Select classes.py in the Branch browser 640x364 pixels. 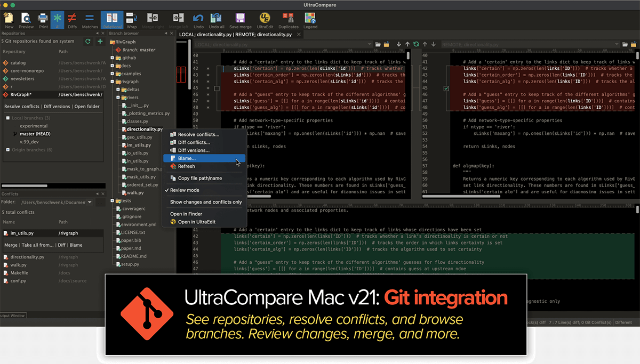coord(138,122)
